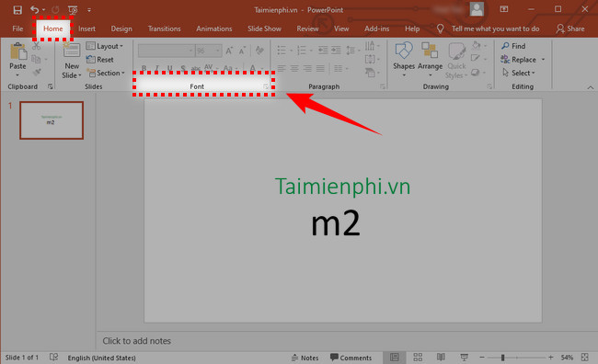This screenshot has height=364, width=598.
Task: Click the zoom slider handle
Action: coord(502,358)
